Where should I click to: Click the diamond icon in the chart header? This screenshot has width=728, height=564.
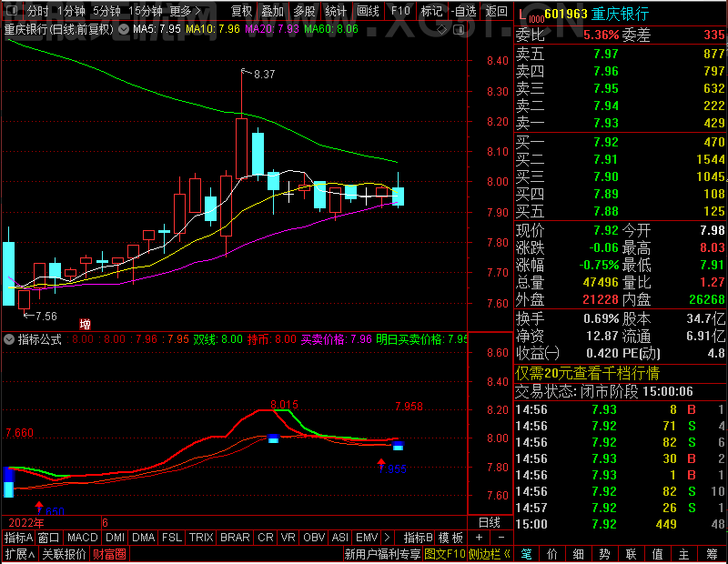[x=442, y=30]
